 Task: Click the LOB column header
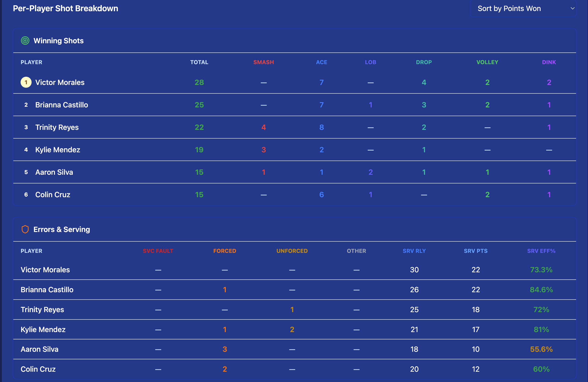[371, 62]
